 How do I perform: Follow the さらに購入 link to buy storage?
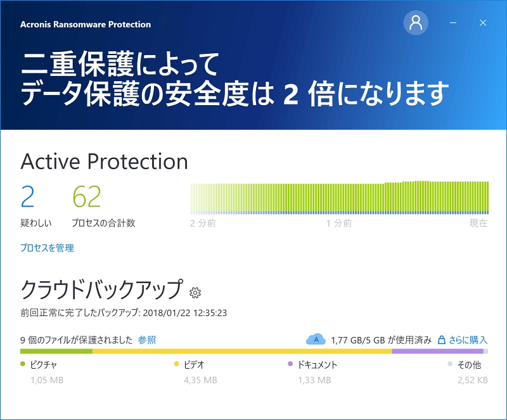[468, 340]
